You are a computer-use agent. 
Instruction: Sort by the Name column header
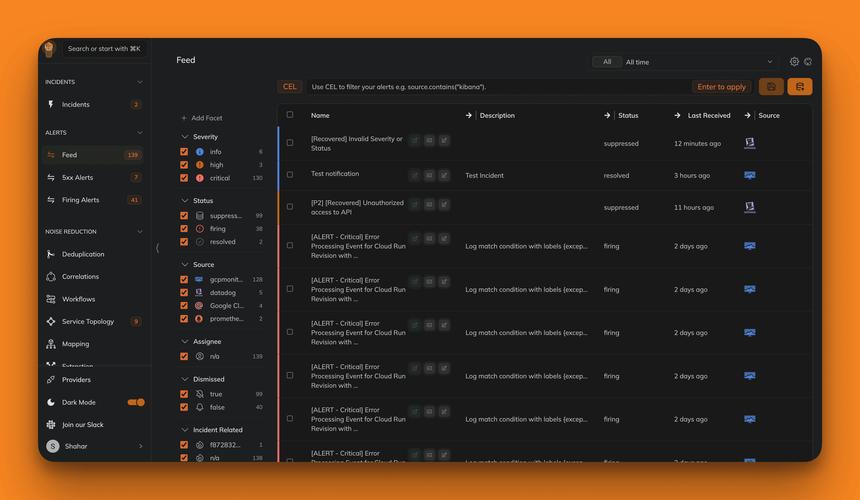tap(320, 115)
